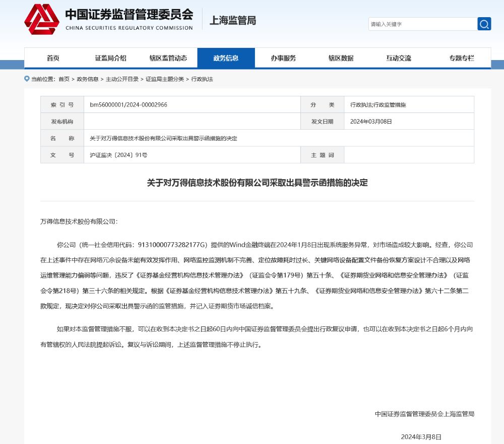The image size is (504, 444).
Task: Open the 证监局介绍 navigation tab
Action: point(110,58)
